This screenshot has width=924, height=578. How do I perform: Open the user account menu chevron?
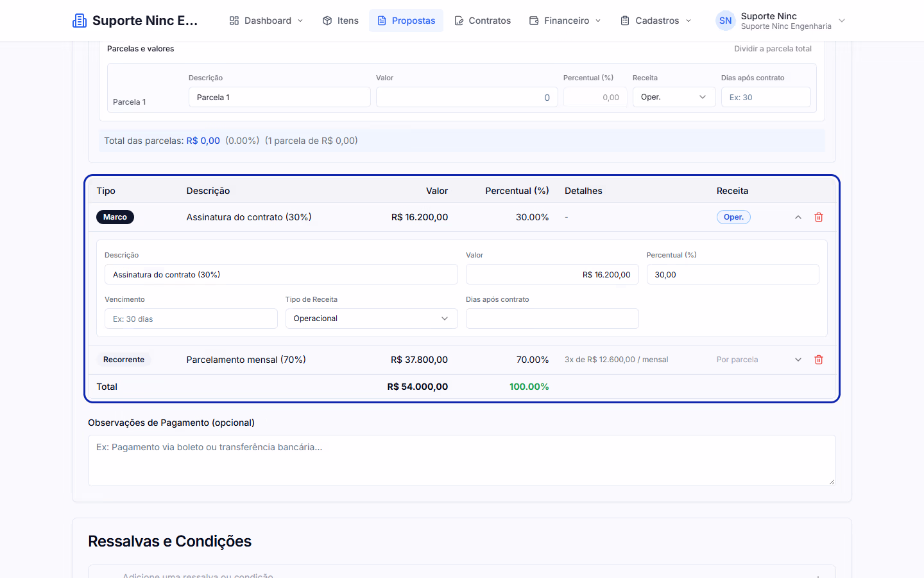coord(842,21)
